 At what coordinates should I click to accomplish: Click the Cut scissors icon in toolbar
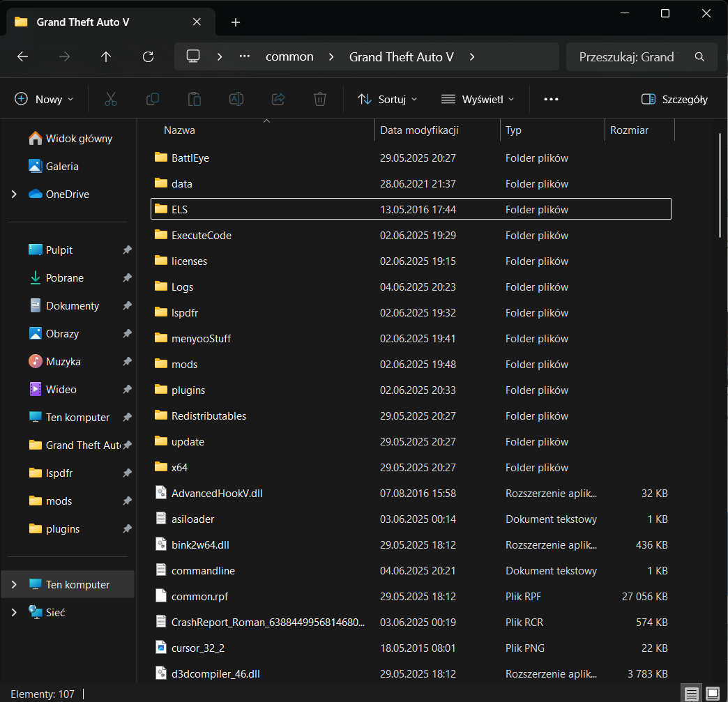pos(110,99)
